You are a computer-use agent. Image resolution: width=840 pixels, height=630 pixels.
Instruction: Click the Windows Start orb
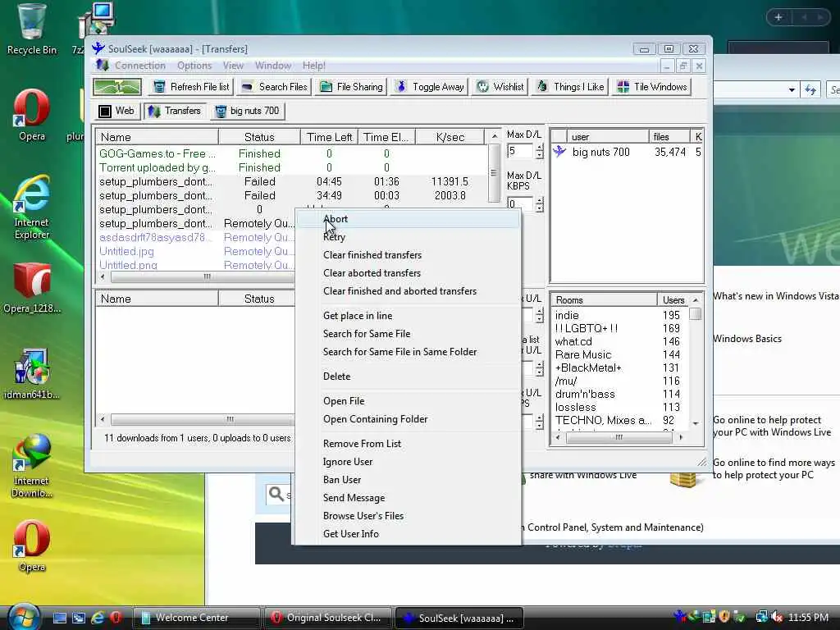[24, 616]
